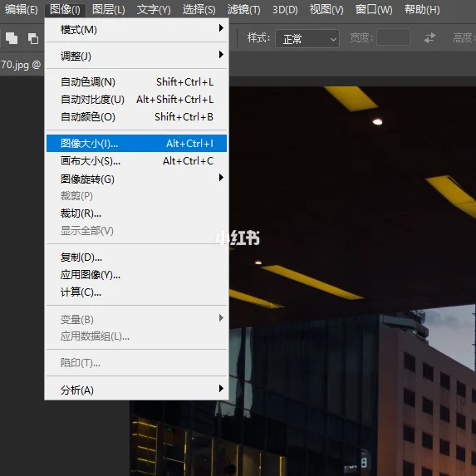Expand the 图像旋转(G) submenu

click(136, 179)
